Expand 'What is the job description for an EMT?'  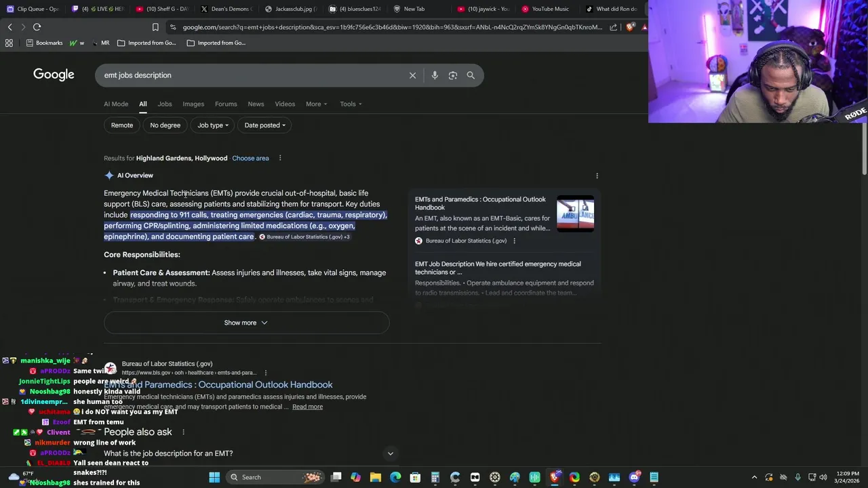pyautogui.click(x=248, y=453)
